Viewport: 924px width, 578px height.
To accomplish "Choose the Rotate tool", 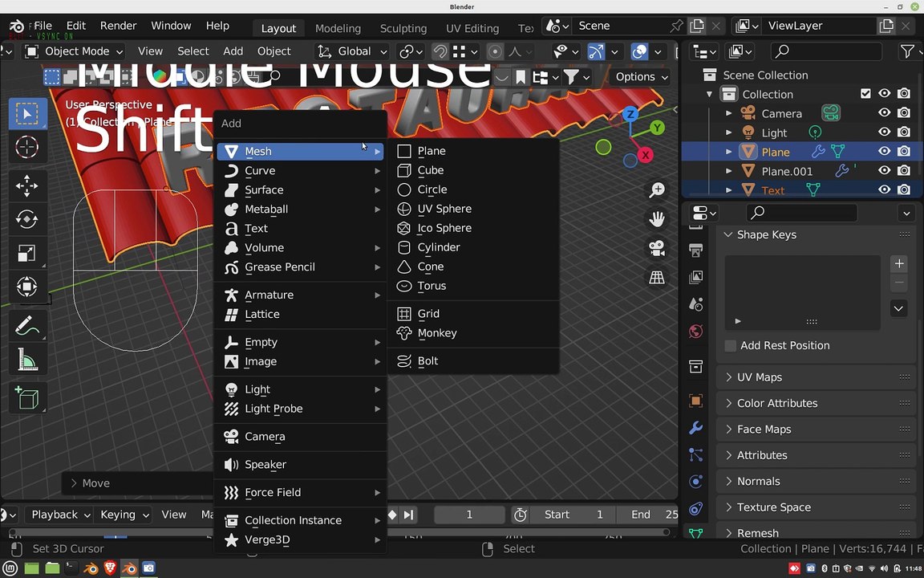I will pyautogui.click(x=27, y=219).
